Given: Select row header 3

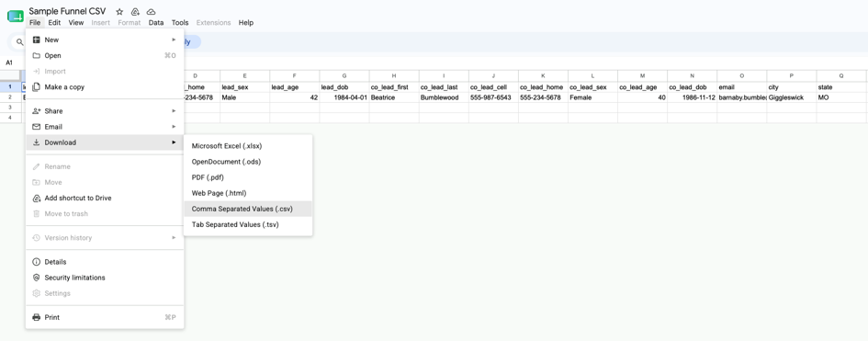Looking at the screenshot, I should [x=10, y=108].
